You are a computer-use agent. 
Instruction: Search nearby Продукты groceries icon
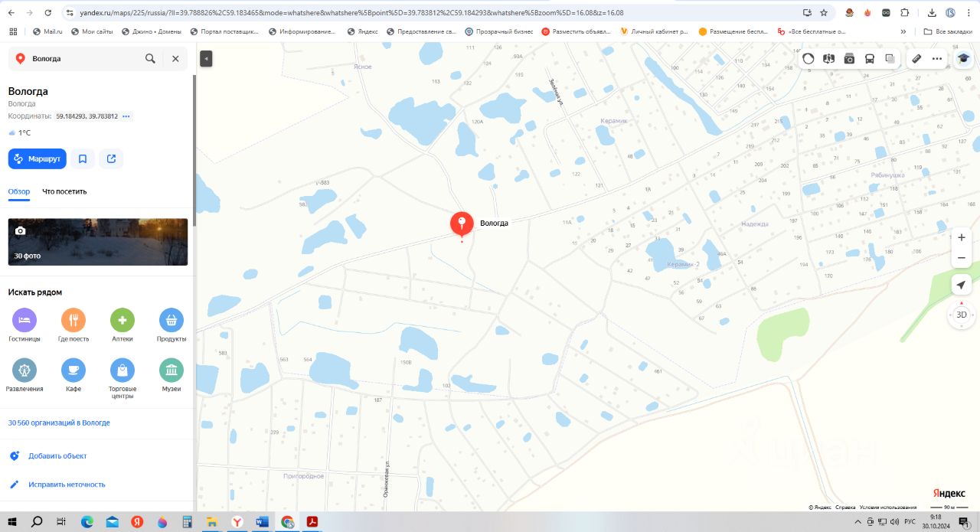click(x=171, y=320)
